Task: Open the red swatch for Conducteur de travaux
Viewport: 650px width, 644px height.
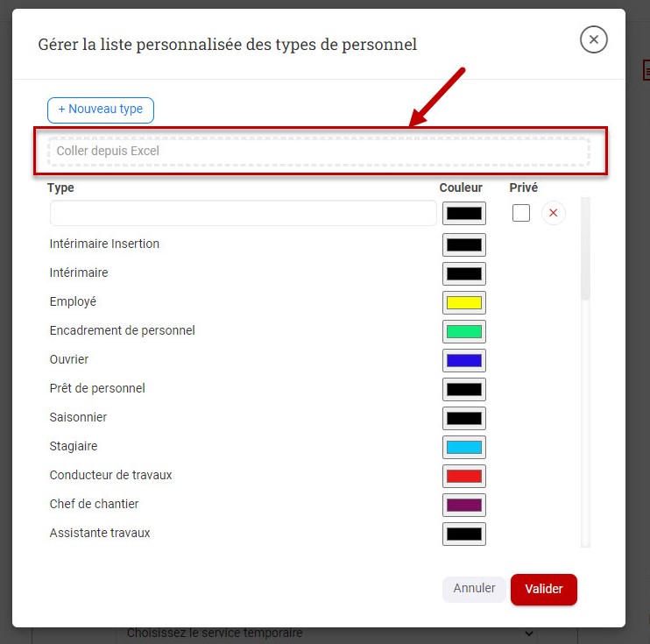Action: (x=464, y=476)
